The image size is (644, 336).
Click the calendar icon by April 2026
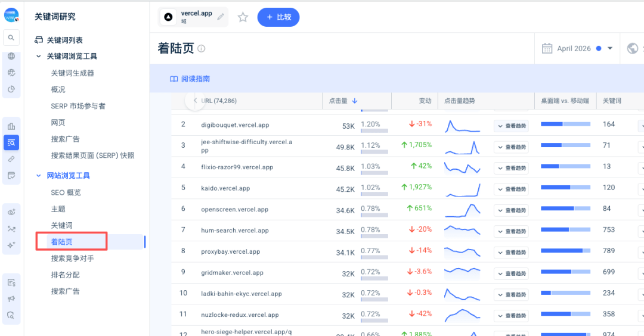[547, 48]
